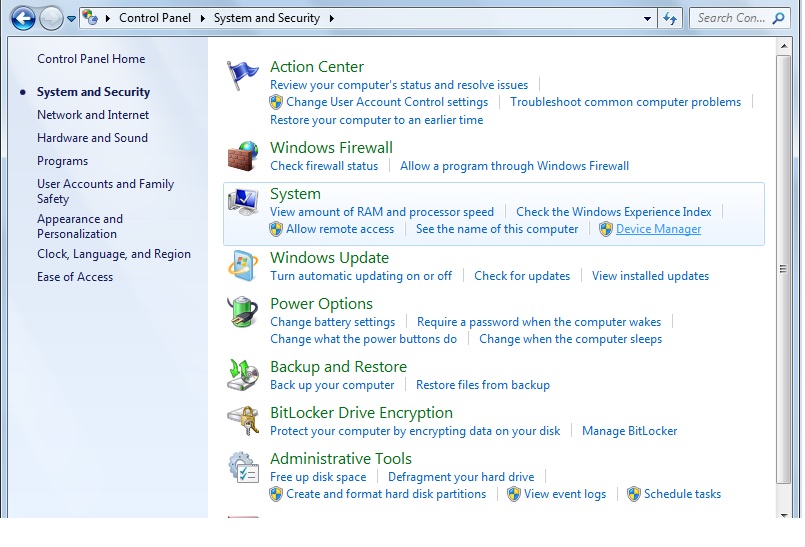
Task: Click Change when the computer sleeps
Action: coord(570,339)
